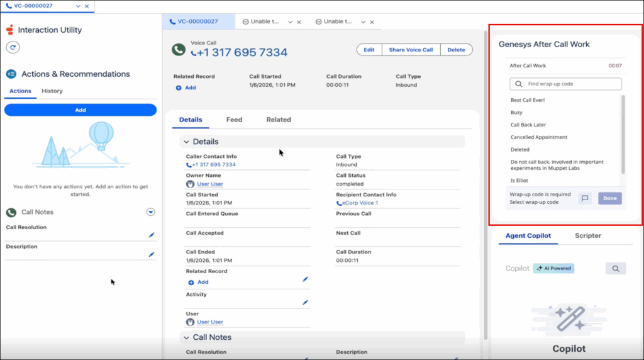644x360 pixels.
Task: Click the Copilot search magnifier button
Action: click(x=616, y=269)
